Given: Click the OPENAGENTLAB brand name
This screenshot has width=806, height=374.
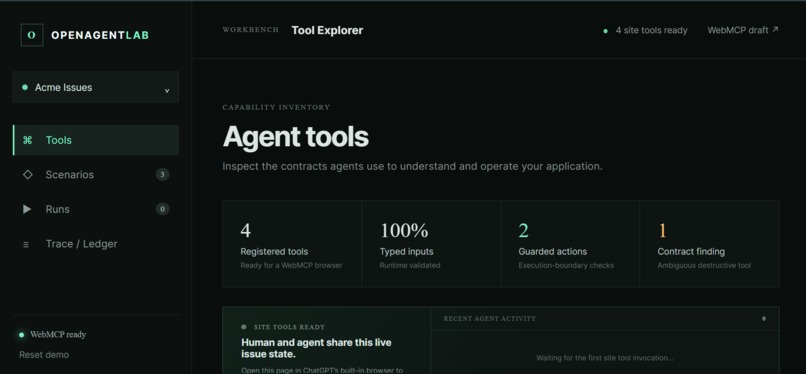Looking at the screenshot, I should [100, 35].
